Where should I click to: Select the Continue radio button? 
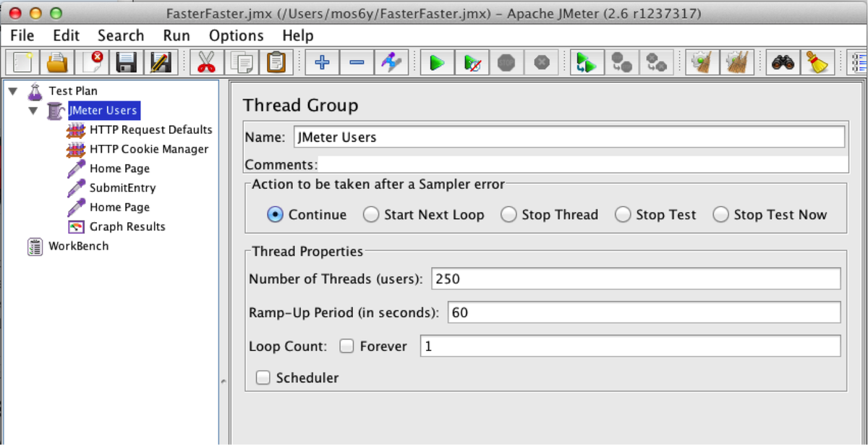point(275,214)
